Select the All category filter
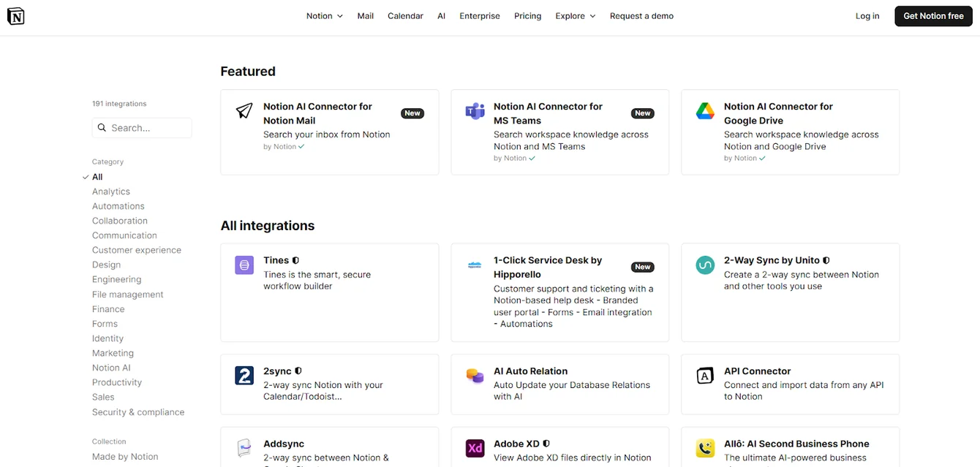980x467 pixels. [97, 177]
